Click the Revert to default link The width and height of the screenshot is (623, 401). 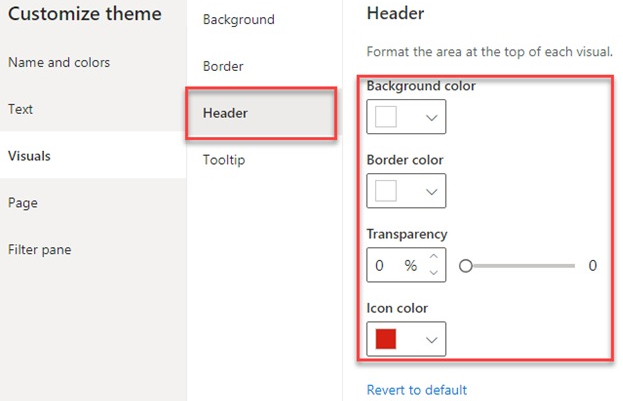click(417, 390)
